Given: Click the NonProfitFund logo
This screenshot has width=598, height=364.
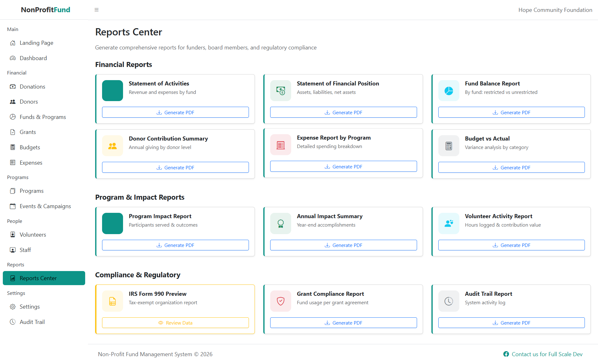Looking at the screenshot, I should pos(45,9).
